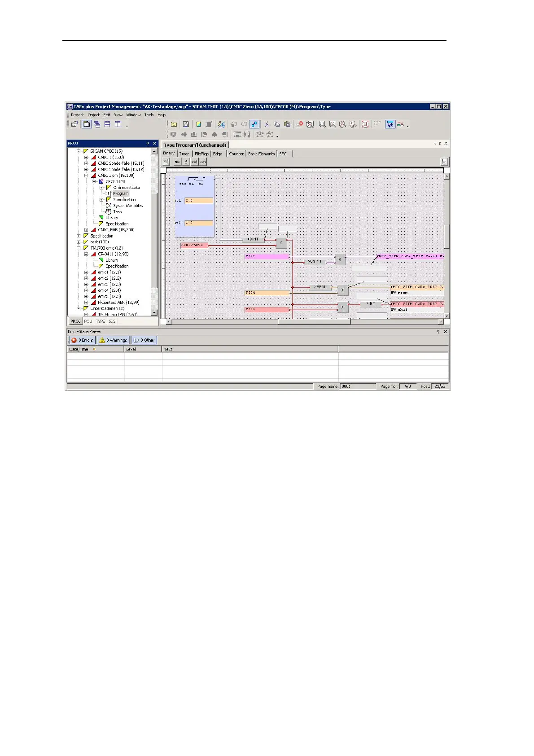Switch to the SIG bottom tab

(112, 321)
